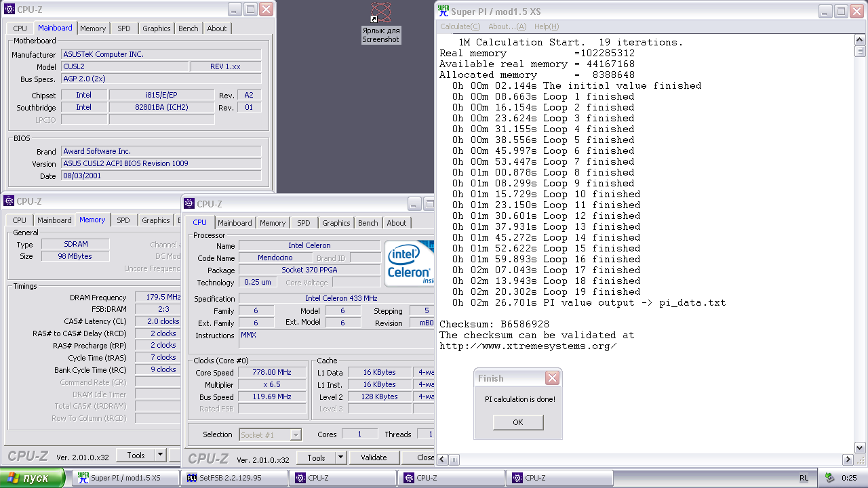Click the 'ASUSTeK Computer INC.' manufacturer field
868x488 pixels.
pos(161,54)
